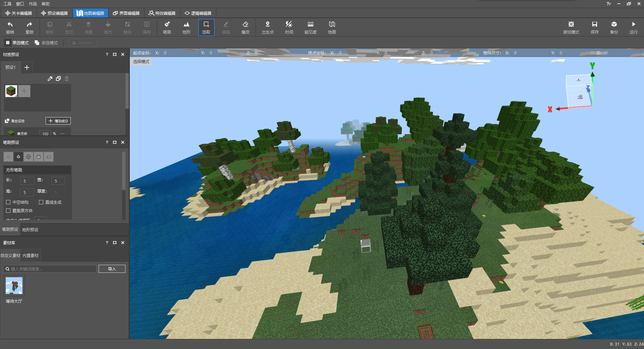This screenshot has width=644, height=349.
Task: Select the 地形 terrain tool
Action: pyautogui.click(x=186, y=27)
